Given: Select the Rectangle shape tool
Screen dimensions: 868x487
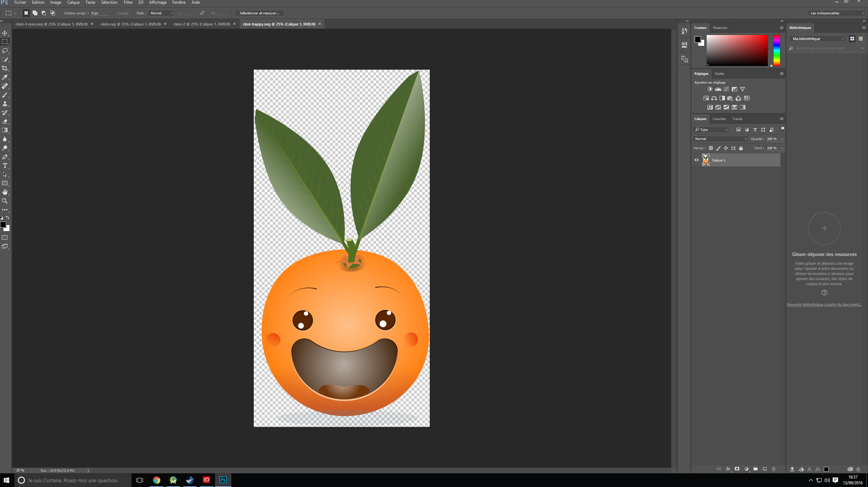Looking at the screenshot, I should coord(5,183).
